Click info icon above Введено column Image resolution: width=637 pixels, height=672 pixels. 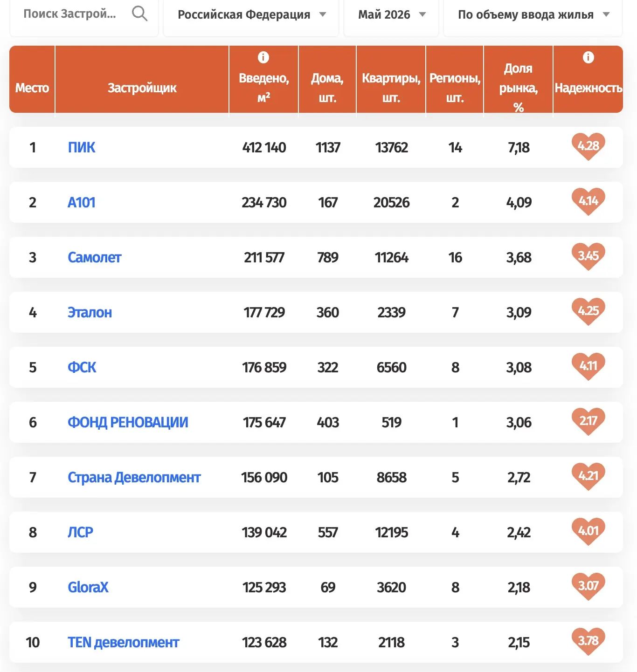click(263, 57)
